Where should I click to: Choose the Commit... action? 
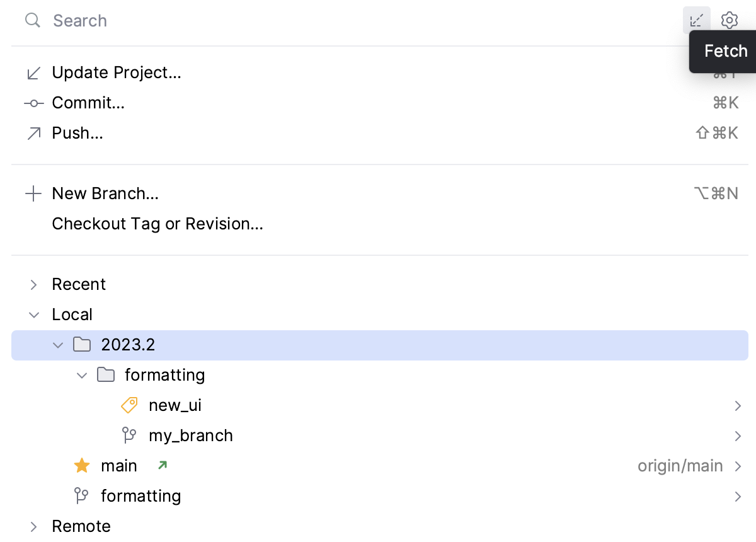tap(88, 103)
